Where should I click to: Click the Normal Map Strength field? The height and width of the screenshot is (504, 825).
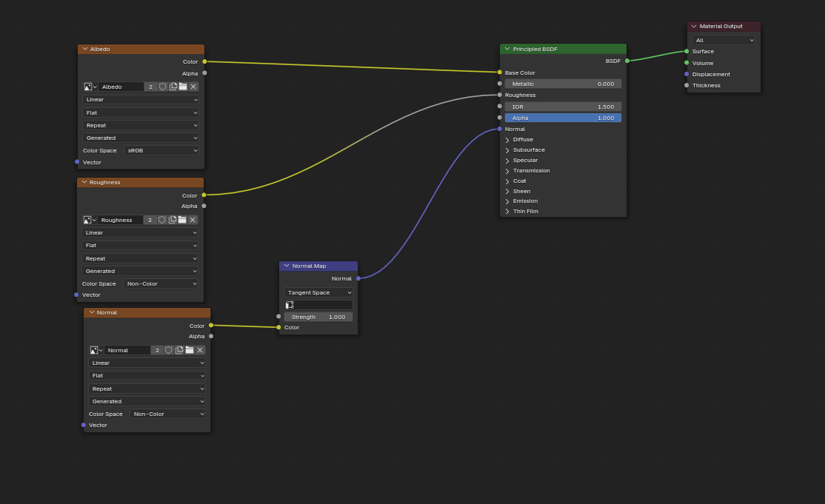(318, 317)
